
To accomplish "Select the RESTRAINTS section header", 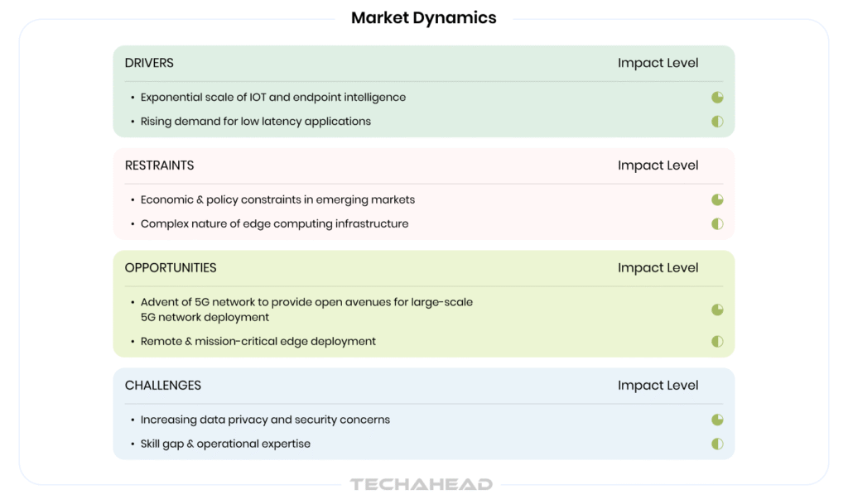I will [159, 166].
